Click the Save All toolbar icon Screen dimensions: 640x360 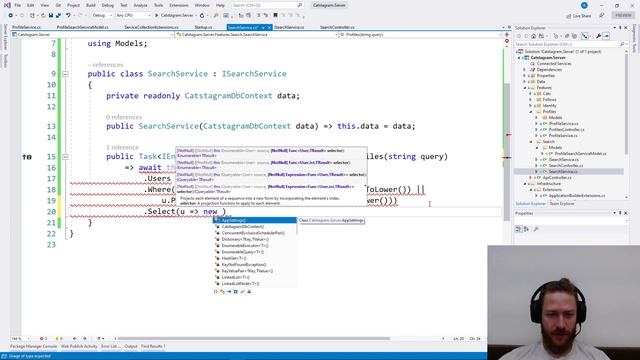58,16
